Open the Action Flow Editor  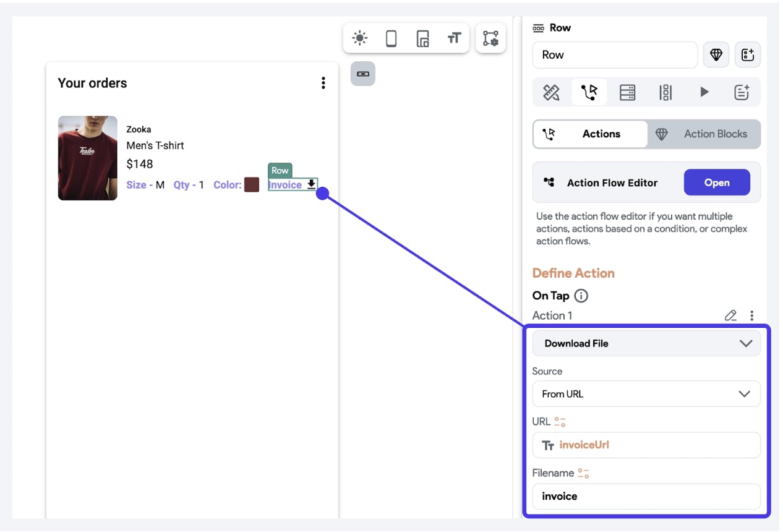[x=717, y=182]
